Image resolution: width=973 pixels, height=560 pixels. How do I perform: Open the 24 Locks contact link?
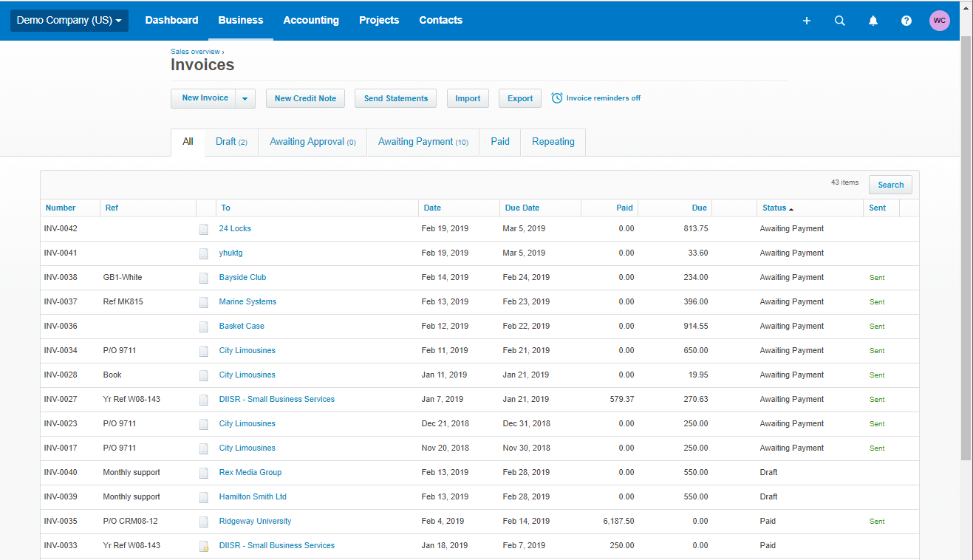tap(235, 229)
